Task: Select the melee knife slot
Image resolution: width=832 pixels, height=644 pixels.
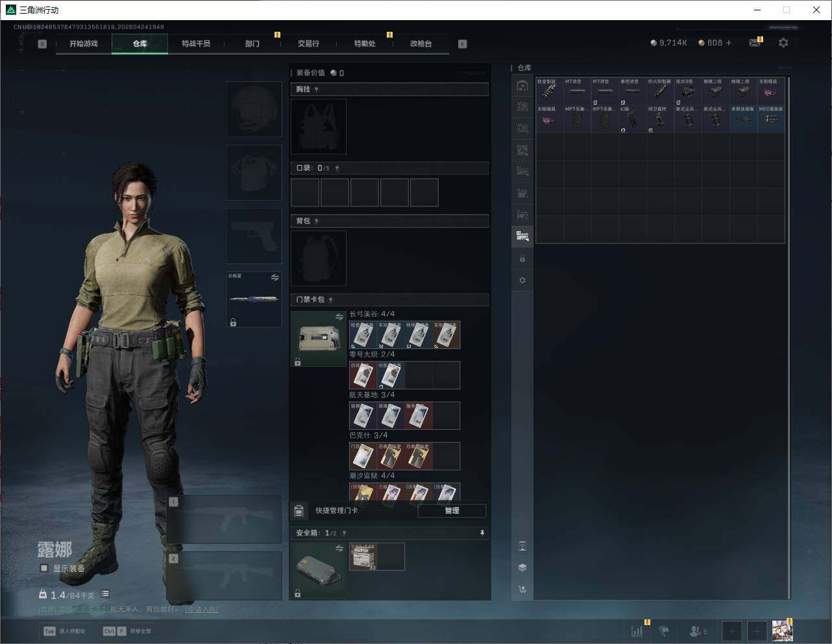Action: pyautogui.click(x=254, y=299)
